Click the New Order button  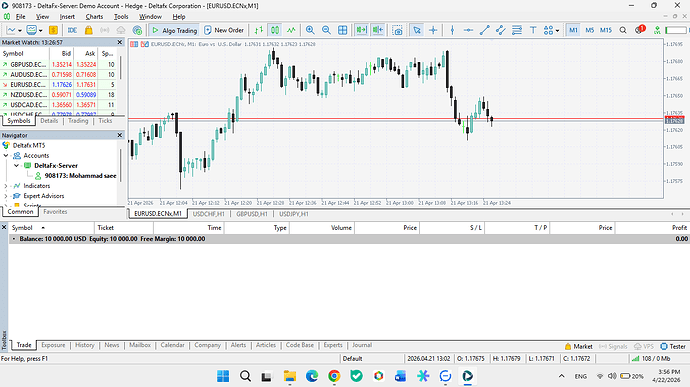224,30
